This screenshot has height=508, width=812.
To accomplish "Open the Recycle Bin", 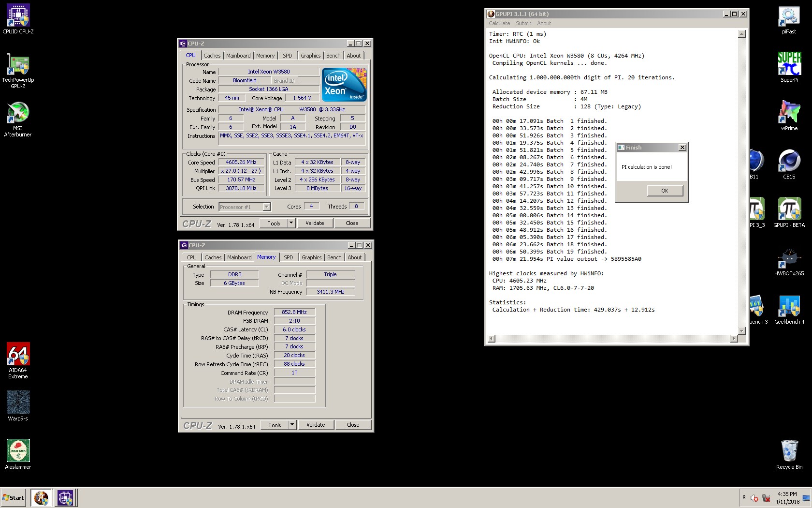I will click(x=789, y=454).
